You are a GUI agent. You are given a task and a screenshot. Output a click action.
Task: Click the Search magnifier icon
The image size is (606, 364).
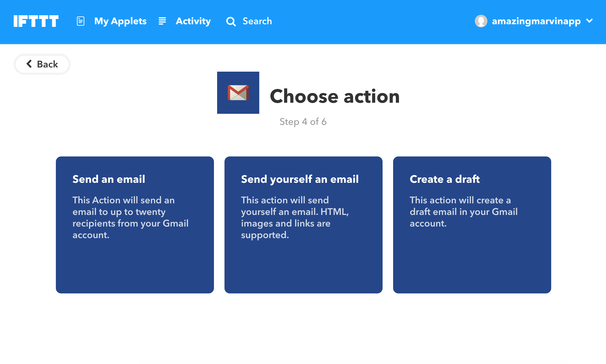(x=231, y=21)
